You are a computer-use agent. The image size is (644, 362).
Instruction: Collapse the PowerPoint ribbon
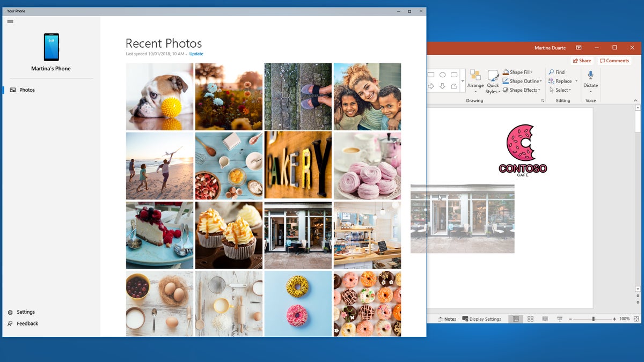[x=636, y=100]
